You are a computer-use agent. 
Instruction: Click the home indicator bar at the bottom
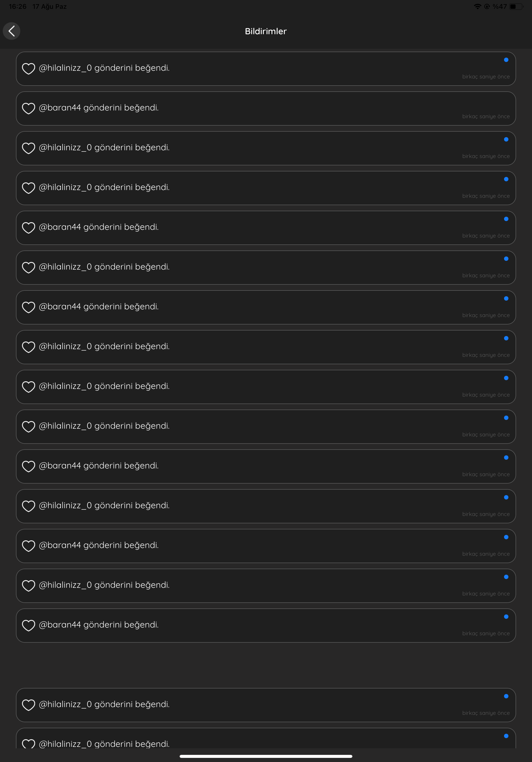point(266,756)
